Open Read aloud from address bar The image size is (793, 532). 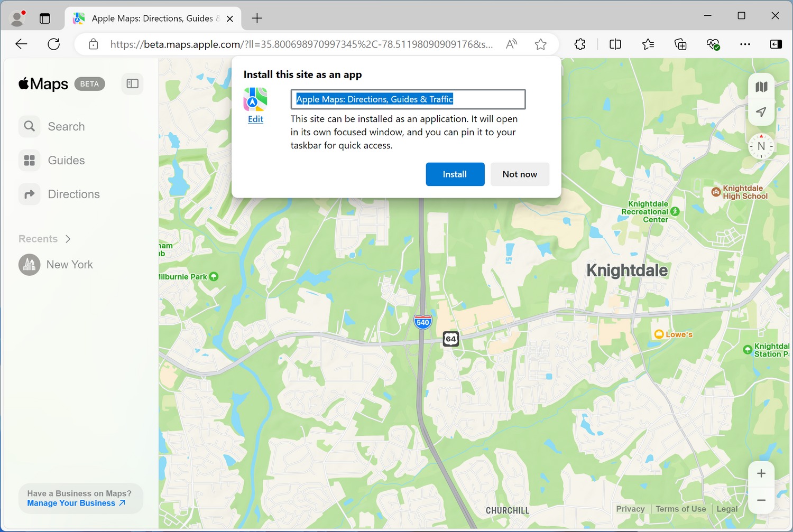[x=511, y=44]
